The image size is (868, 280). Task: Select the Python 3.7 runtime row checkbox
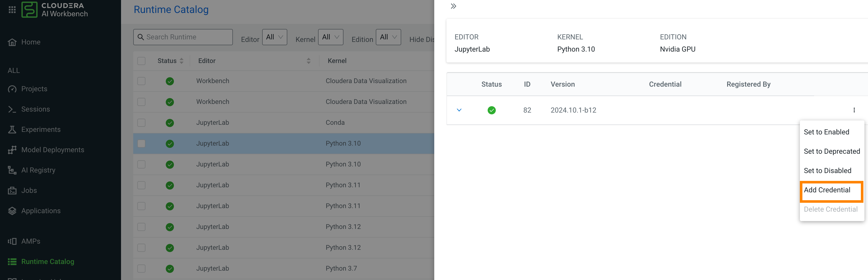tap(141, 269)
